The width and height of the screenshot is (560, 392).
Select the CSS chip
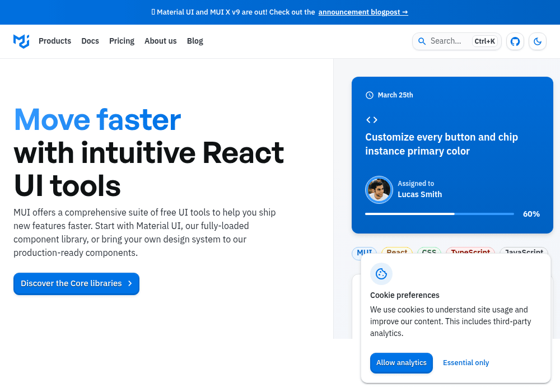[430, 251]
